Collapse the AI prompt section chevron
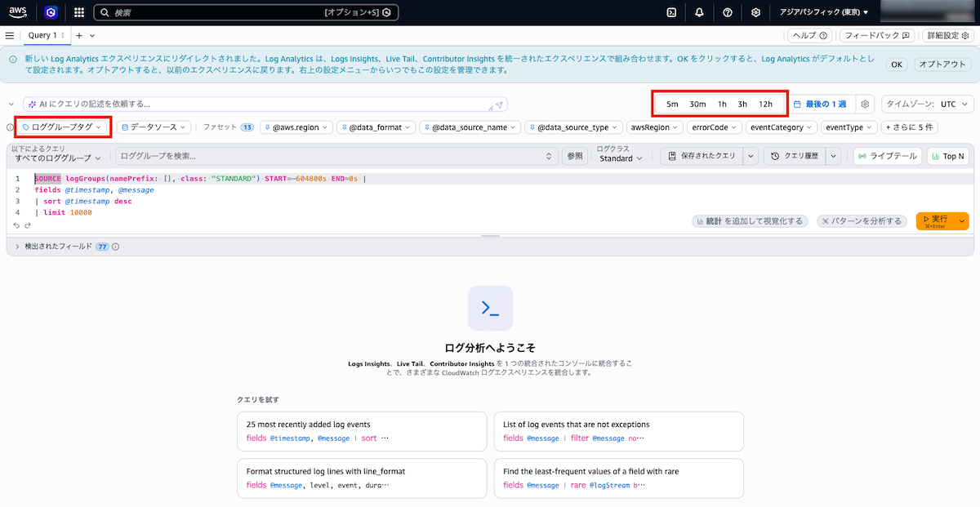The image size is (980, 507). coord(11,105)
